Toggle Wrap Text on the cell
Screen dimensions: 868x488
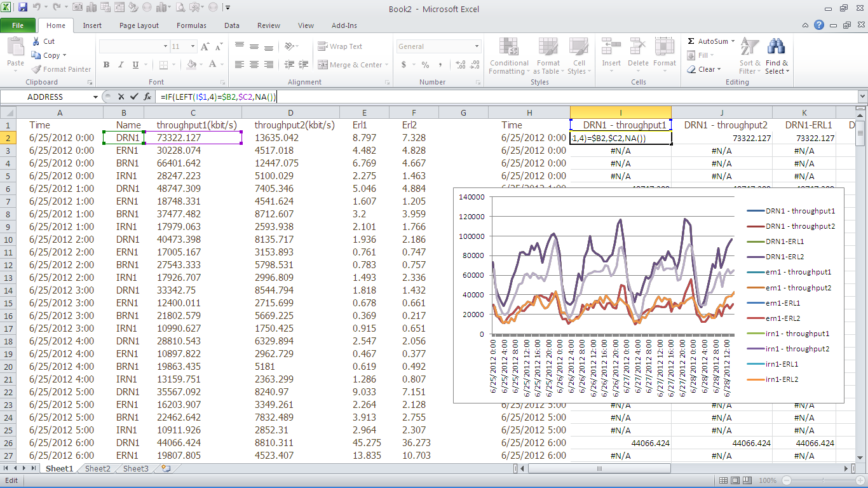[340, 46]
